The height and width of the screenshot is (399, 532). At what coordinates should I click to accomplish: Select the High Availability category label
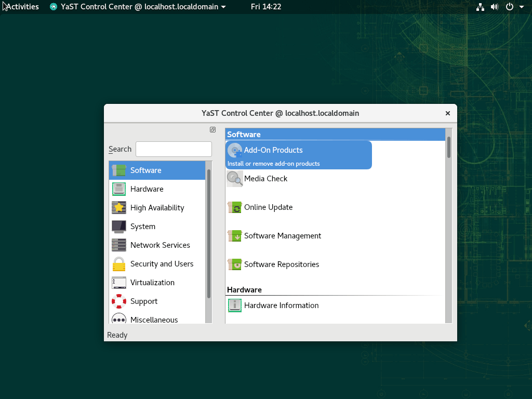point(157,208)
